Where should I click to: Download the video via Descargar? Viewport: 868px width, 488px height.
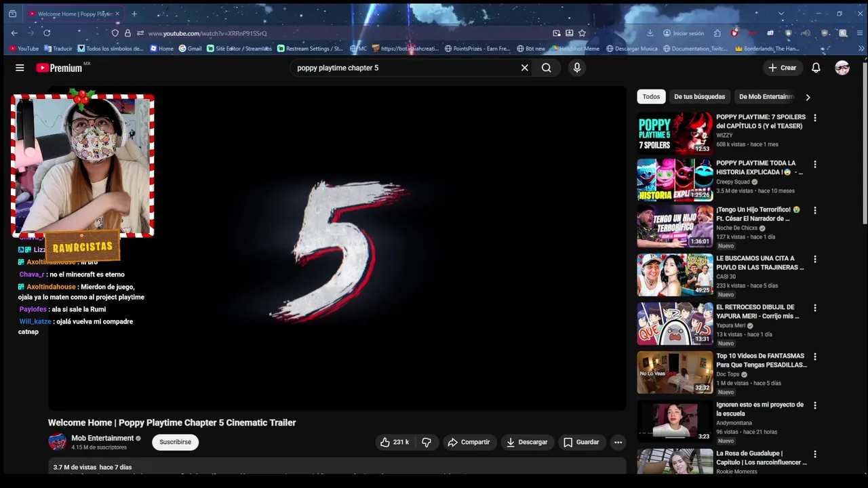pyautogui.click(x=527, y=442)
